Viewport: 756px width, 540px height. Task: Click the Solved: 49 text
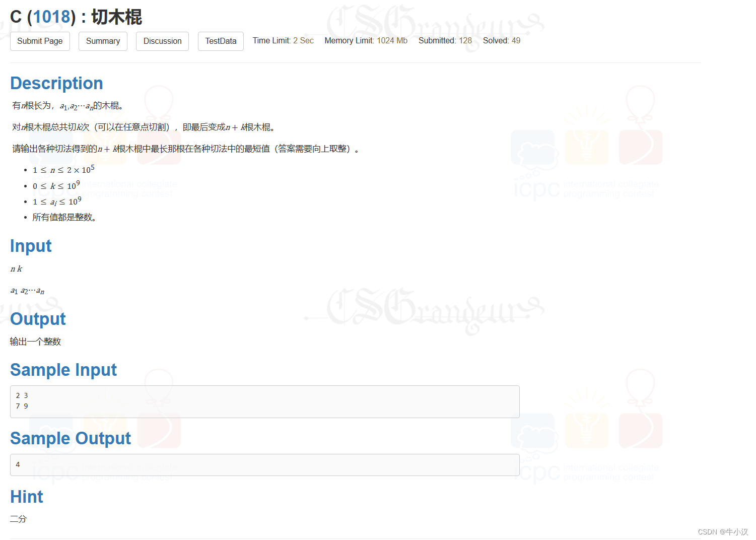click(502, 41)
